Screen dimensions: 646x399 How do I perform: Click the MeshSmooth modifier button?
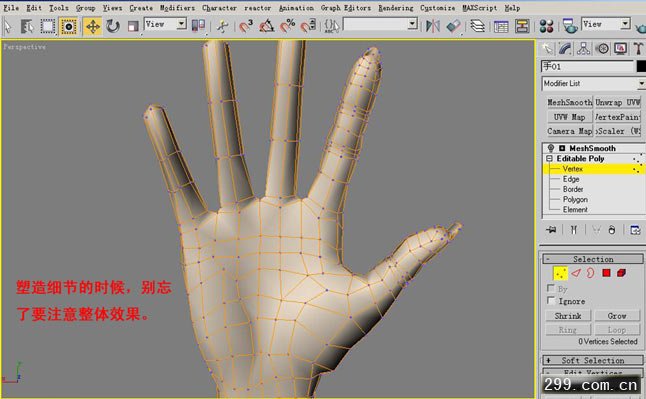tap(569, 102)
